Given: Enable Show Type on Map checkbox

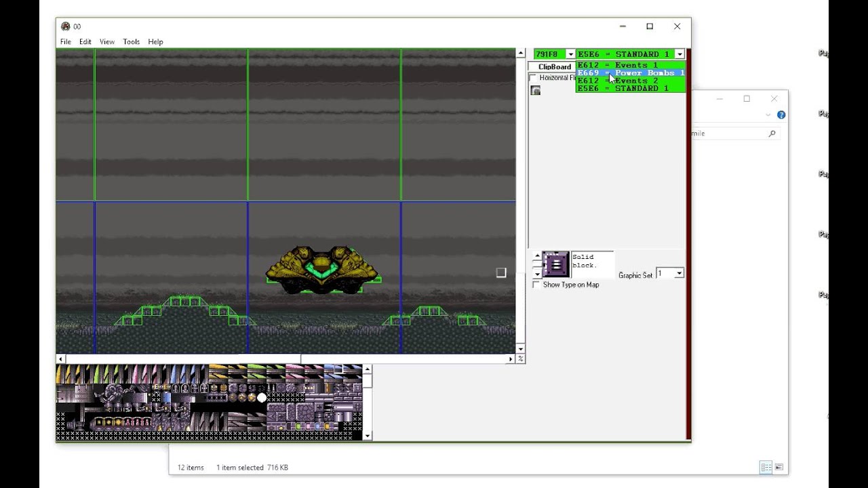Looking at the screenshot, I should click(x=536, y=285).
